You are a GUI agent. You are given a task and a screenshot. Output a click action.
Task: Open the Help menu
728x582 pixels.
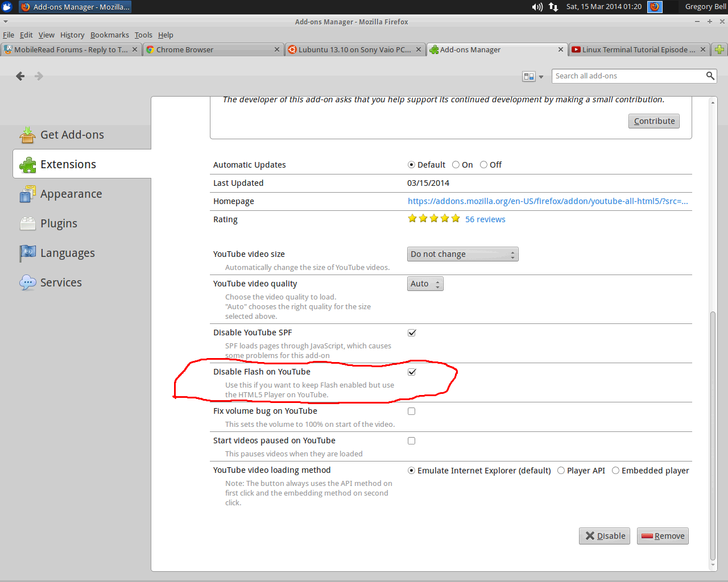tap(166, 35)
